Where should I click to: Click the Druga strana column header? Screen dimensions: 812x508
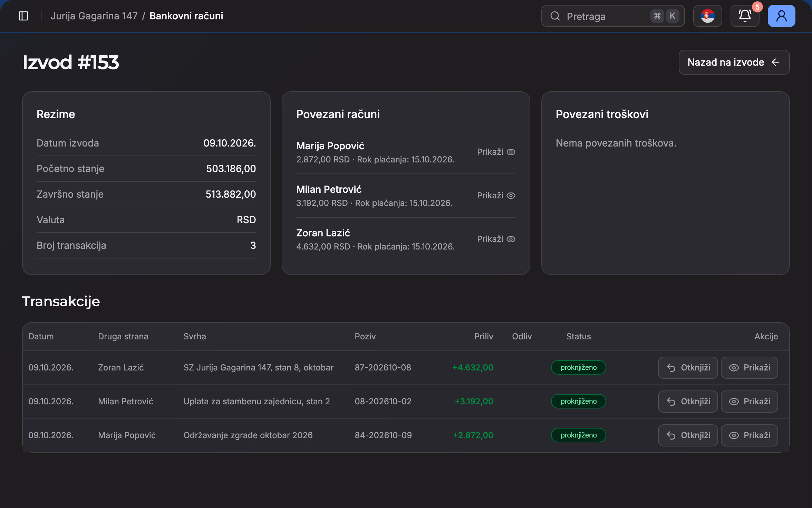pos(123,337)
